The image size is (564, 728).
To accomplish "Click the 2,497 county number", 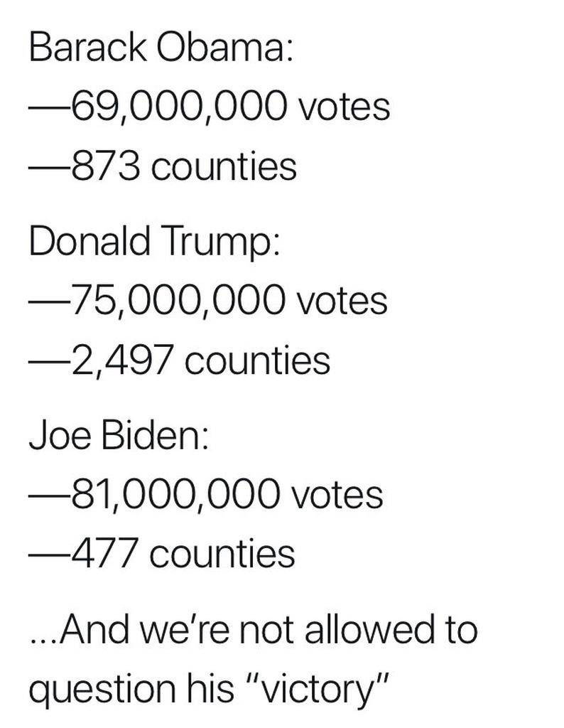I will click(121, 360).
